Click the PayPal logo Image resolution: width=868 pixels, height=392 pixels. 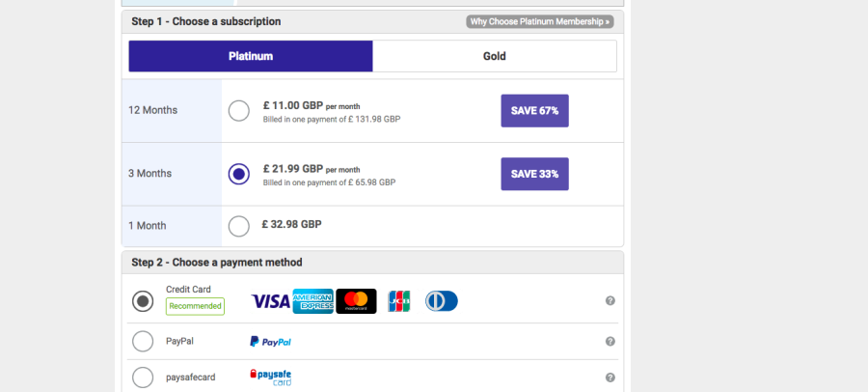pyautogui.click(x=270, y=342)
